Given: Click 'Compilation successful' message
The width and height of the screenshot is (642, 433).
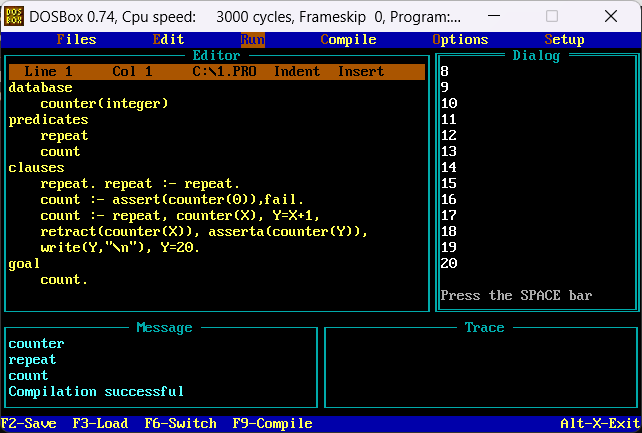Looking at the screenshot, I should (96, 392).
